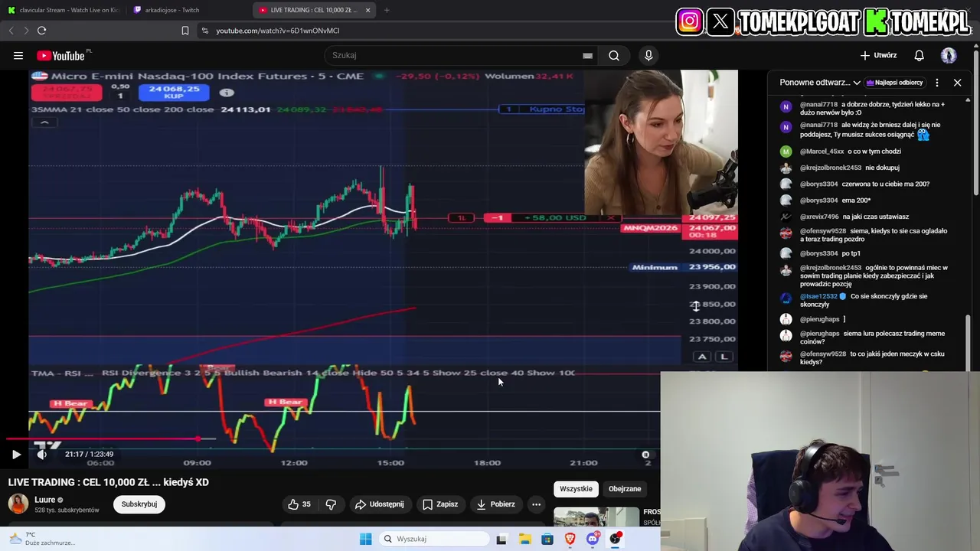
Task: Download video with the Pobierz button
Action: pos(495,504)
